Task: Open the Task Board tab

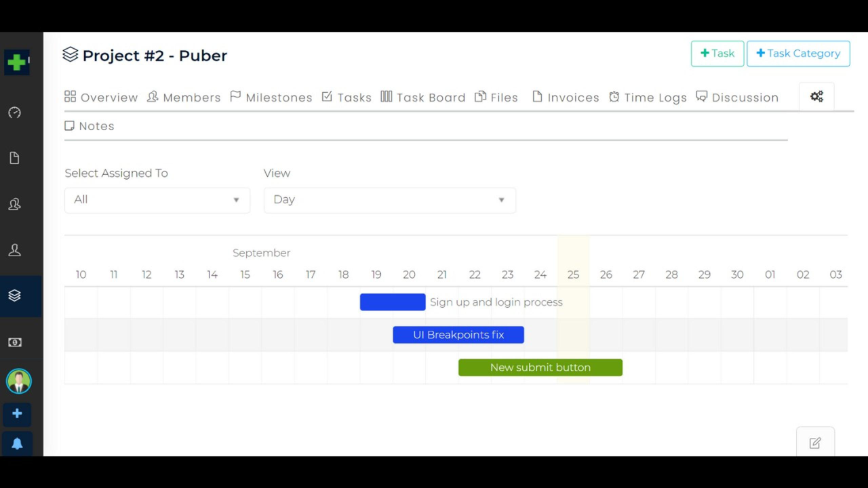Action: [x=423, y=98]
